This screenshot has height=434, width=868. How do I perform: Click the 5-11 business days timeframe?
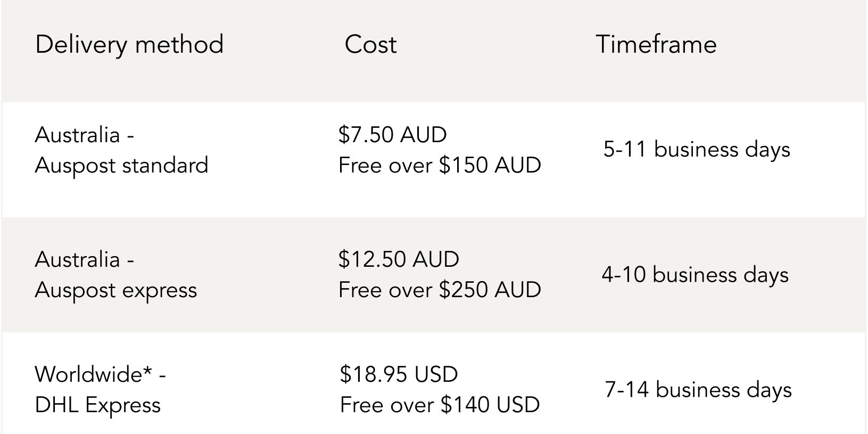click(697, 150)
